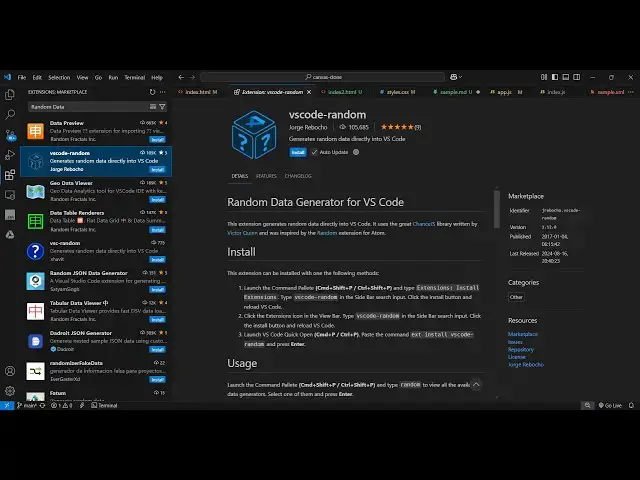Screen dimensions: 640x480
Task: Go forward with navigation arrow
Action: (x=192, y=77)
